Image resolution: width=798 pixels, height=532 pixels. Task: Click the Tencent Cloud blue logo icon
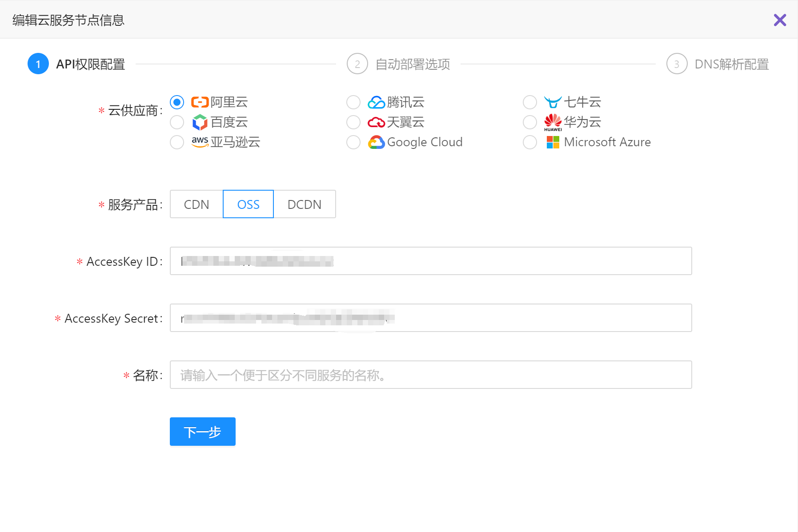(376, 103)
